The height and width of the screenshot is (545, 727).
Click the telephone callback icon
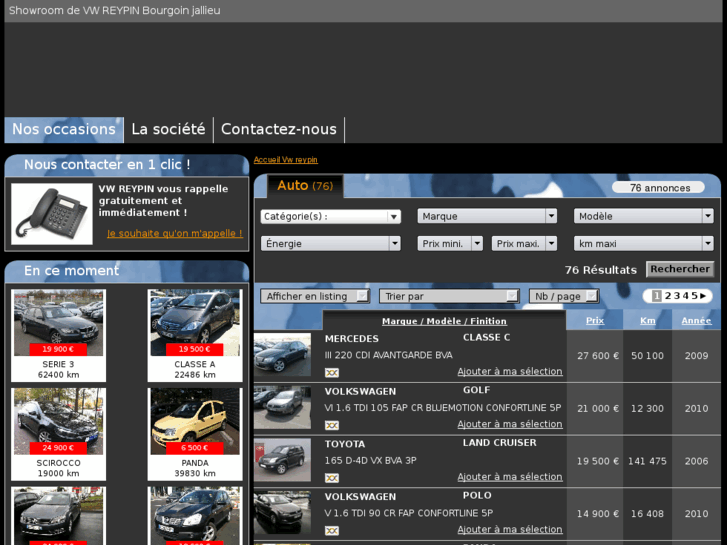pos(52,215)
